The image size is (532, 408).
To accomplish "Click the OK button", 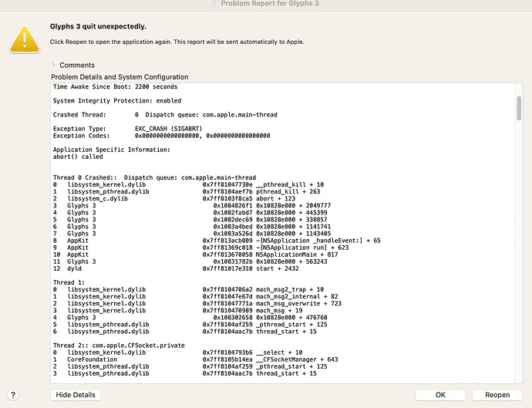I will coord(440,395).
